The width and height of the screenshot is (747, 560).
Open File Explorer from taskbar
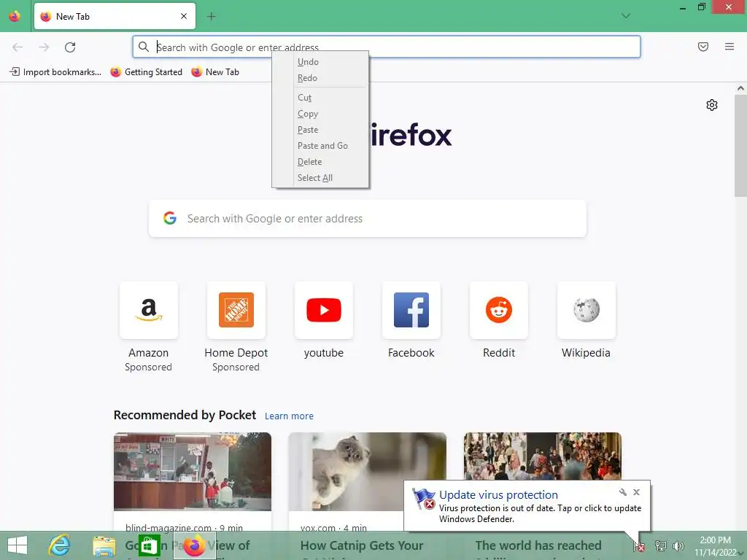point(104,545)
